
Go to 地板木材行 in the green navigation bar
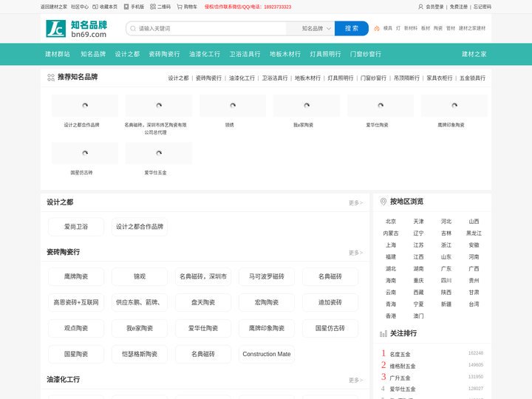coord(285,54)
